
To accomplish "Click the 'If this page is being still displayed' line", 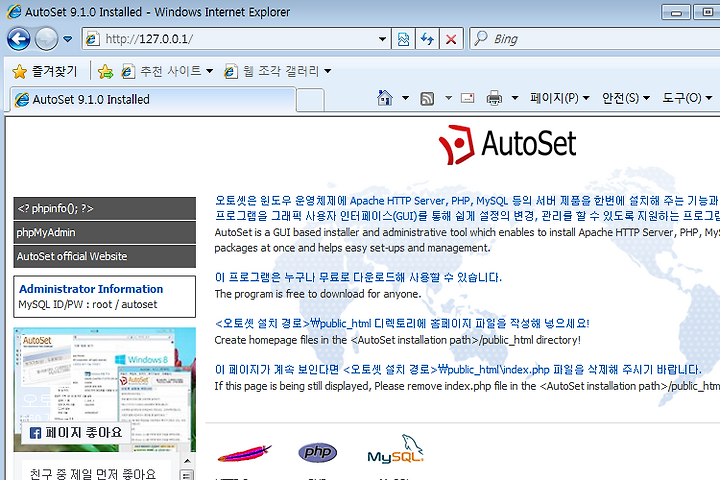I will pos(467,386).
